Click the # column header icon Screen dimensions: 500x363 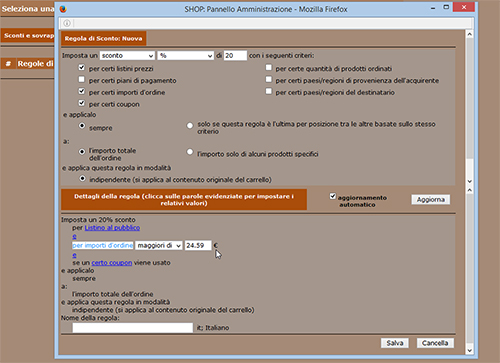point(8,64)
